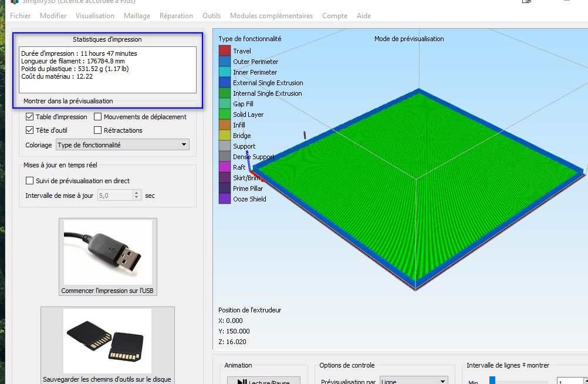Click the Durée d'impression statistic line
Viewport: 588px width, 384px height.
(x=79, y=53)
